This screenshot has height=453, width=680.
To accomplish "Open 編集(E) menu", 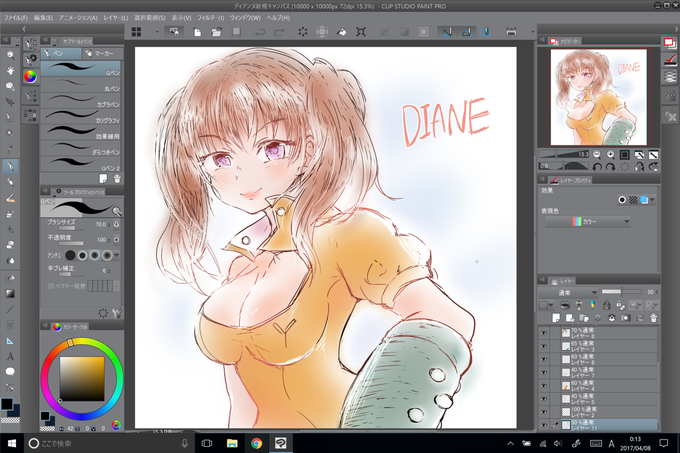I will (43, 18).
